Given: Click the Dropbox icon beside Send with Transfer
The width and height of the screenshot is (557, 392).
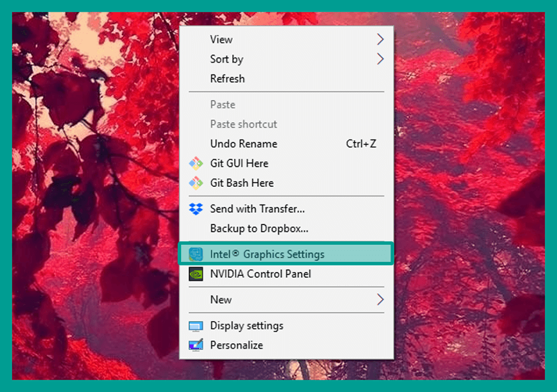Looking at the screenshot, I should click(x=196, y=209).
